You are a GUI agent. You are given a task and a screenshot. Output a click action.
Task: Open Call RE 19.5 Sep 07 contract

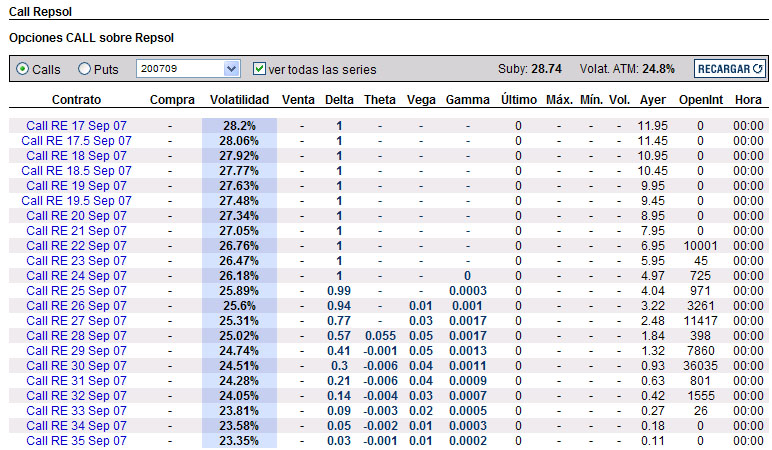tap(76, 201)
